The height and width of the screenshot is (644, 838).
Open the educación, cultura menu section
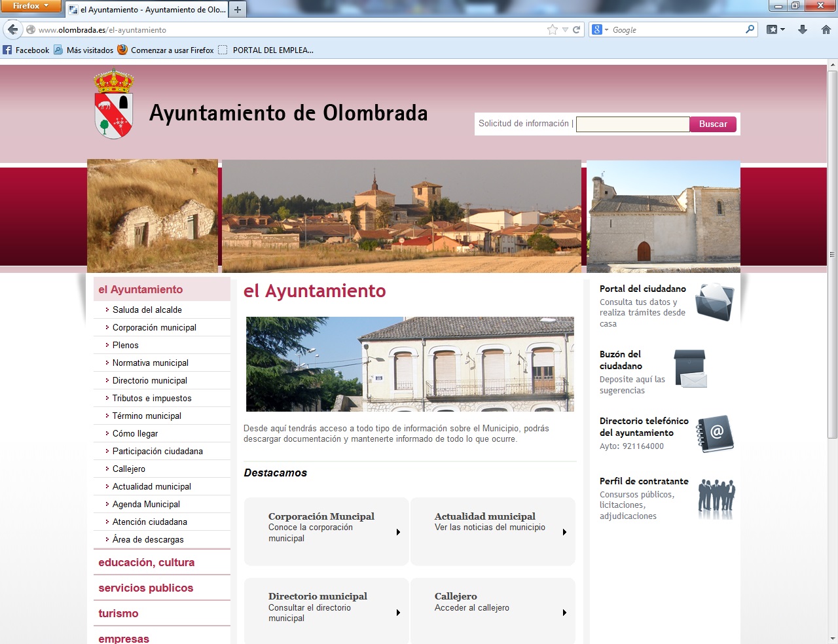tap(146, 562)
